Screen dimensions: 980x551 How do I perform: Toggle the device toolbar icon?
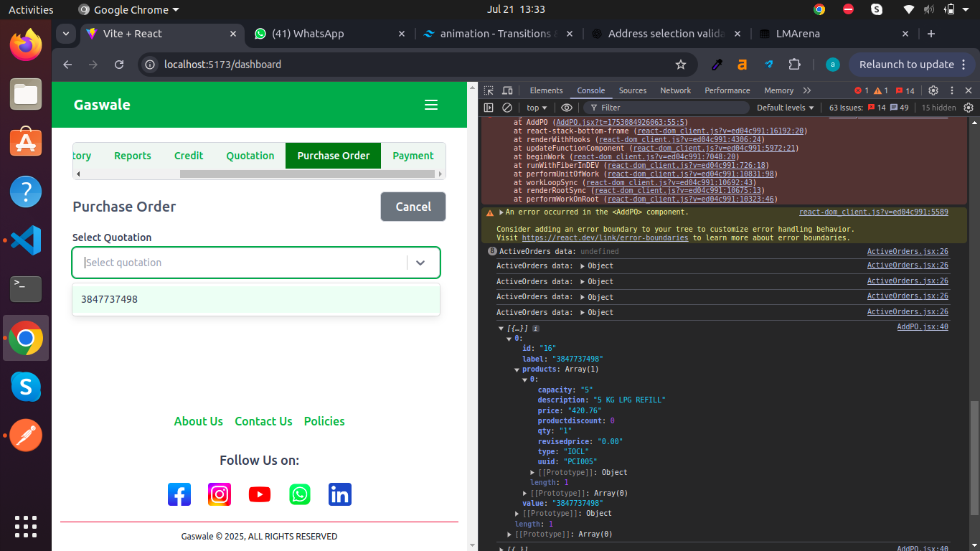coord(507,90)
